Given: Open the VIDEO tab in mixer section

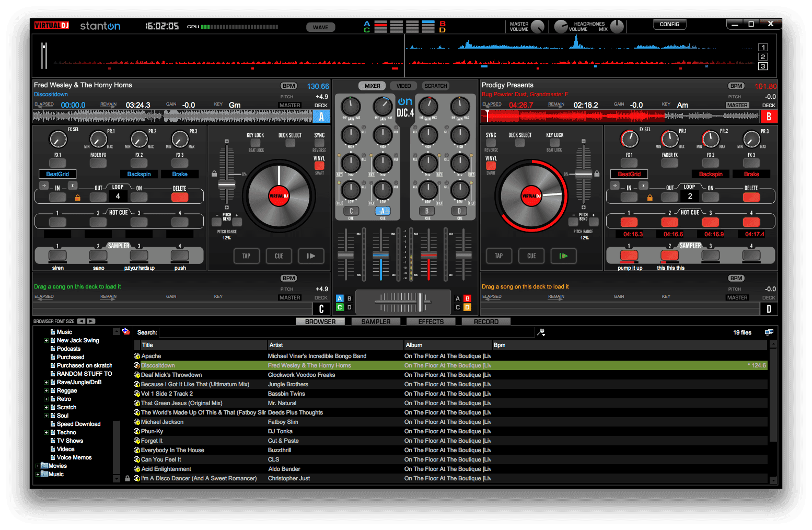Looking at the screenshot, I should (x=403, y=86).
